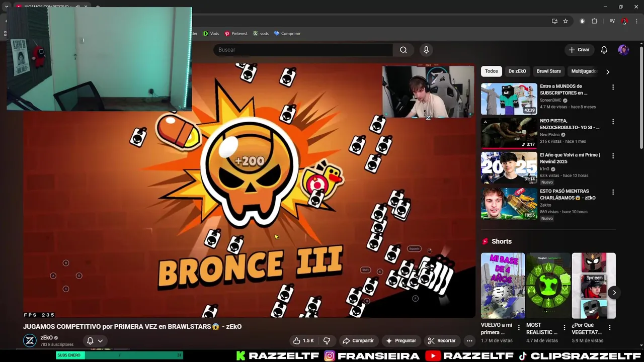
Task: Open the 31:14 Rewind 2025 thumbnail
Action: click(509, 167)
